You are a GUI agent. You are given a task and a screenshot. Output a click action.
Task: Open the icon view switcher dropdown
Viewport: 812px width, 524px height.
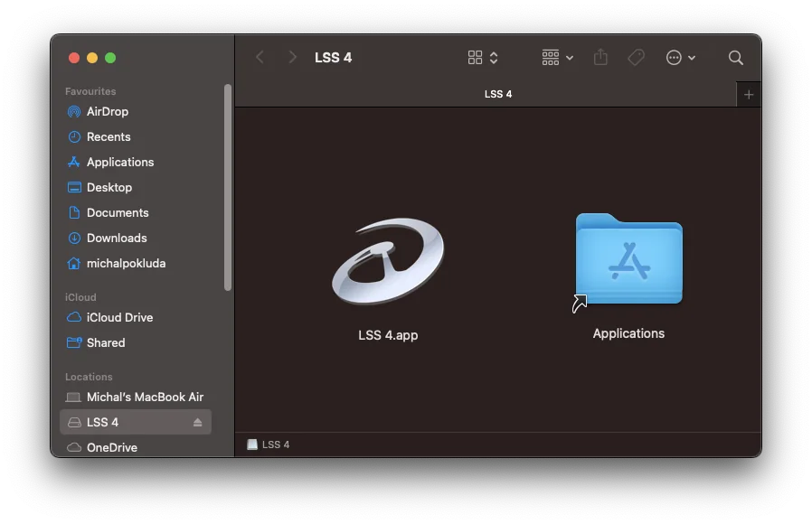point(483,58)
